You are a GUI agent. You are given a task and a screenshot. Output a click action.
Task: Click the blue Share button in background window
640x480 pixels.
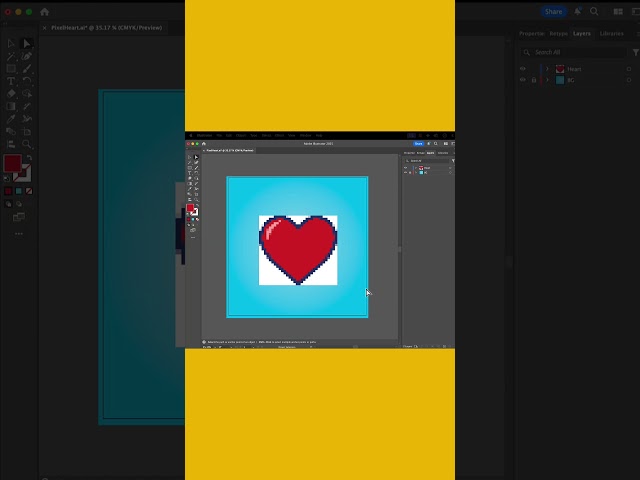click(553, 11)
